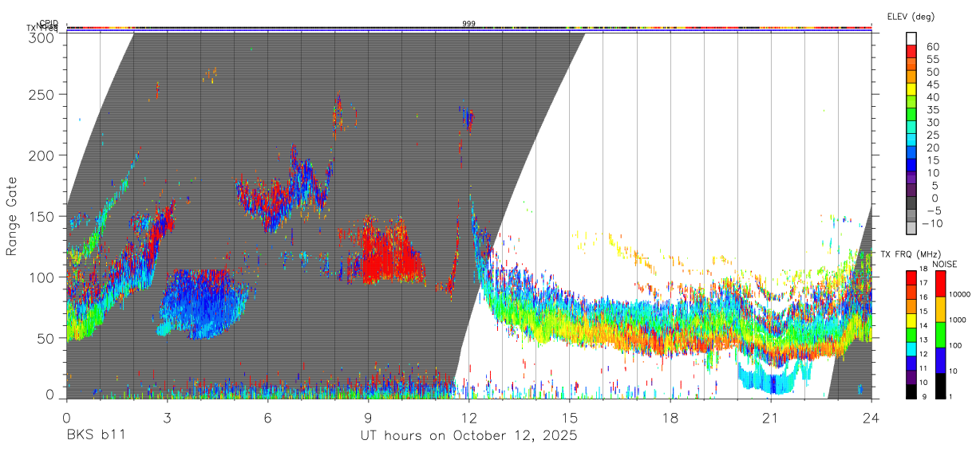Click the 'BKS b11' radar beam label

point(95,435)
